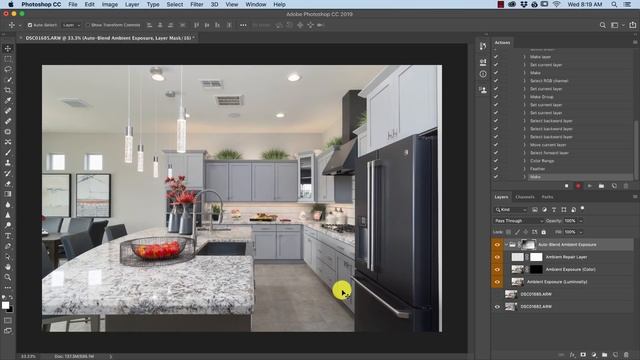The image size is (640, 360).
Task: Open the search icon in options bar
Action: 603,25
